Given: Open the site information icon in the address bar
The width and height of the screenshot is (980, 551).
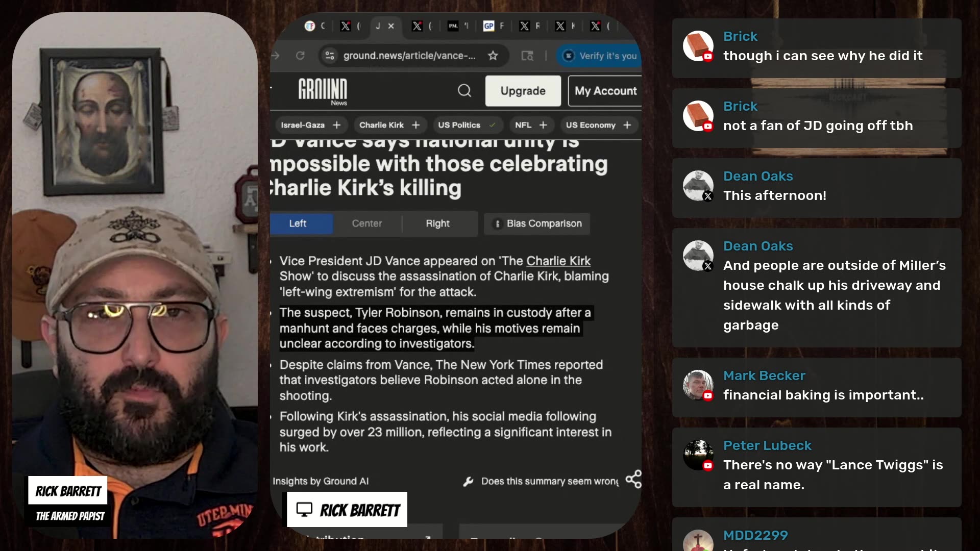Looking at the screenshot, I should click(330, 56).
